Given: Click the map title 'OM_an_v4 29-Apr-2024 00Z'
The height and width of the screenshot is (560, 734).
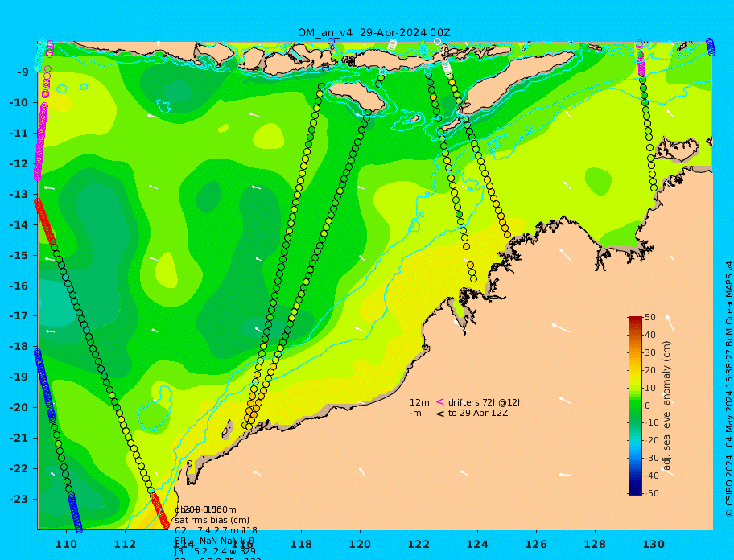Looking at the screenshot, I should (374, 33).
